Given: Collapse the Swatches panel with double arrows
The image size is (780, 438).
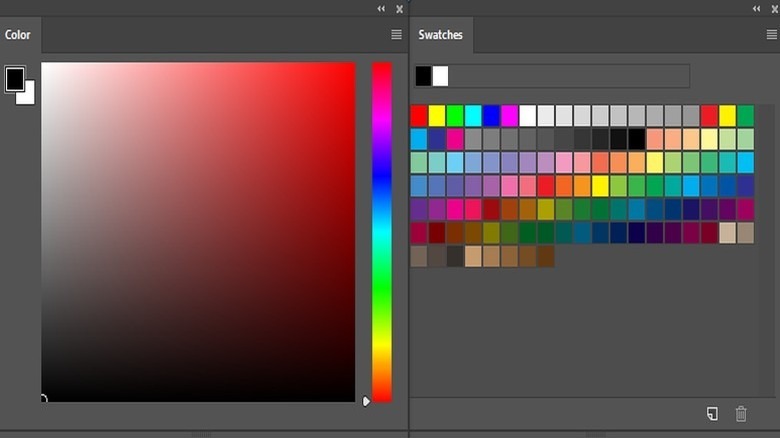Looking at the screenshot, I should coord(756,8).
